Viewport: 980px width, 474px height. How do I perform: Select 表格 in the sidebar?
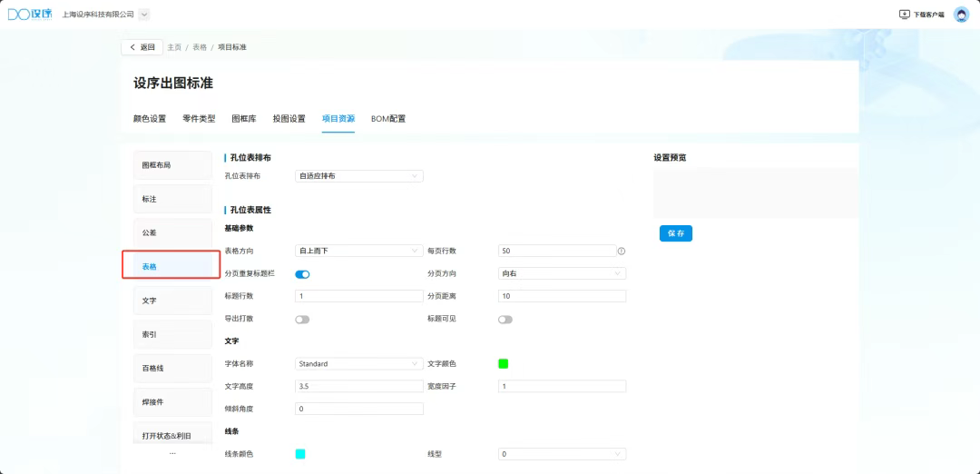coord(172,266)
